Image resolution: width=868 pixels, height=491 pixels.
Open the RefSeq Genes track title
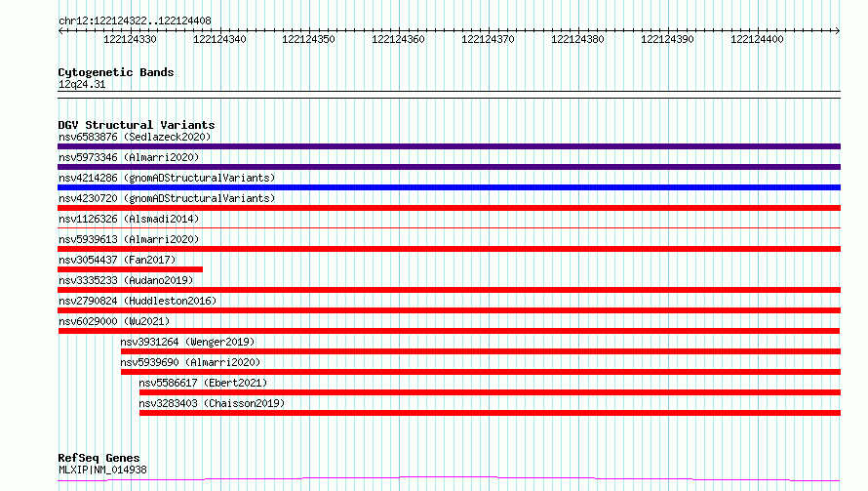[99, 458]
